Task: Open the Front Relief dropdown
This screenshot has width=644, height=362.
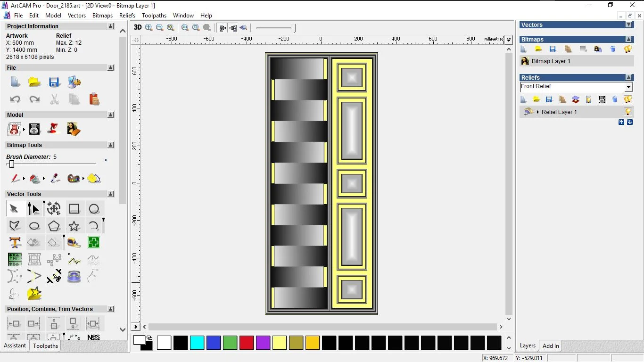Action: pyautogui.click(x=628, y=87)
